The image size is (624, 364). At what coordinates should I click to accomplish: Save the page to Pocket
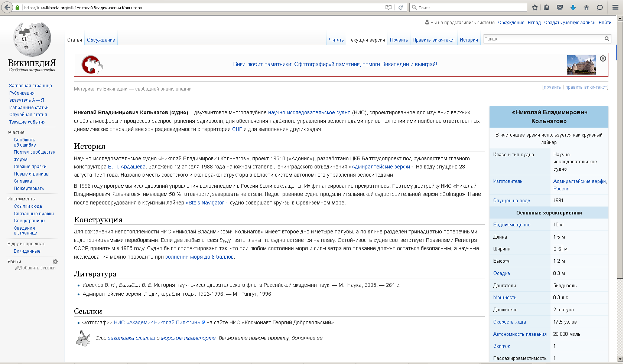tap(560, 7)
